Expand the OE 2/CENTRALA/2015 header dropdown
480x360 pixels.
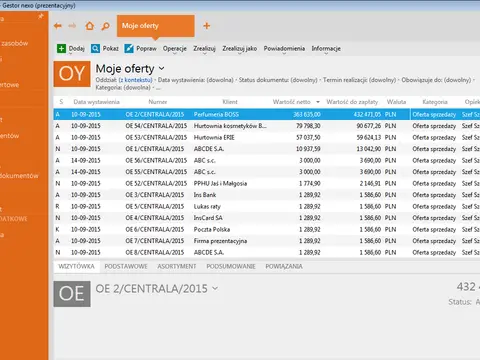[x=215, y=288]
